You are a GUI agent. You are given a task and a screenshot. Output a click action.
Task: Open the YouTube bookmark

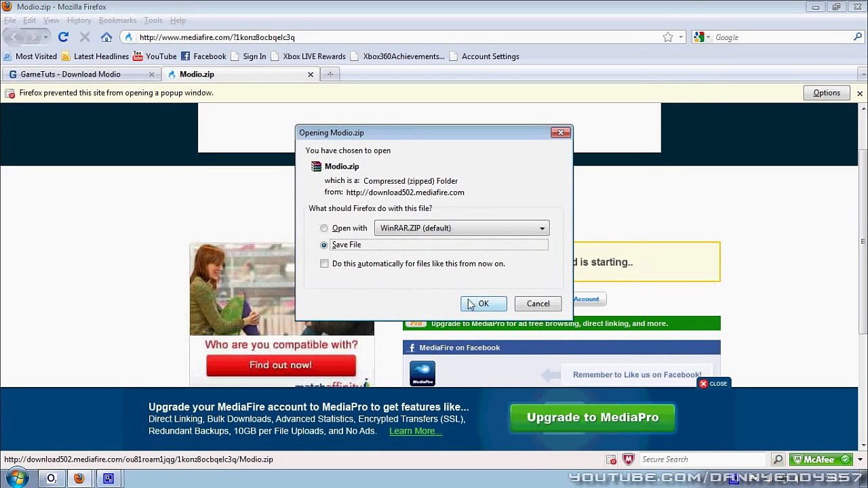tap(155, 56)
